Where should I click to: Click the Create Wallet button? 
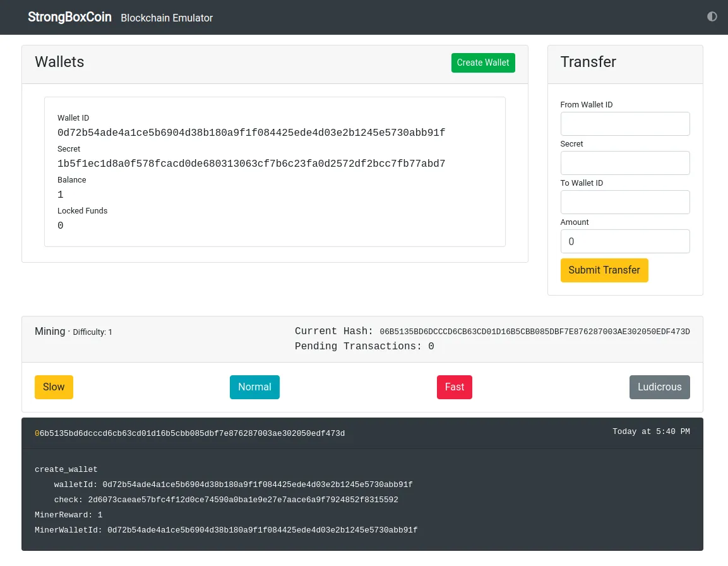tap(483, 63)
